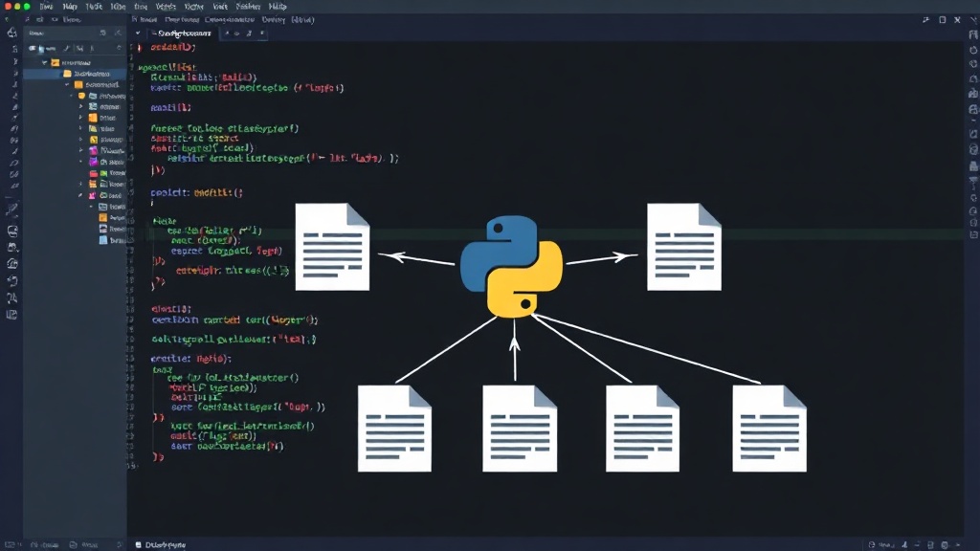Click the pen tool icon in left tool strip

pos(11,209)
